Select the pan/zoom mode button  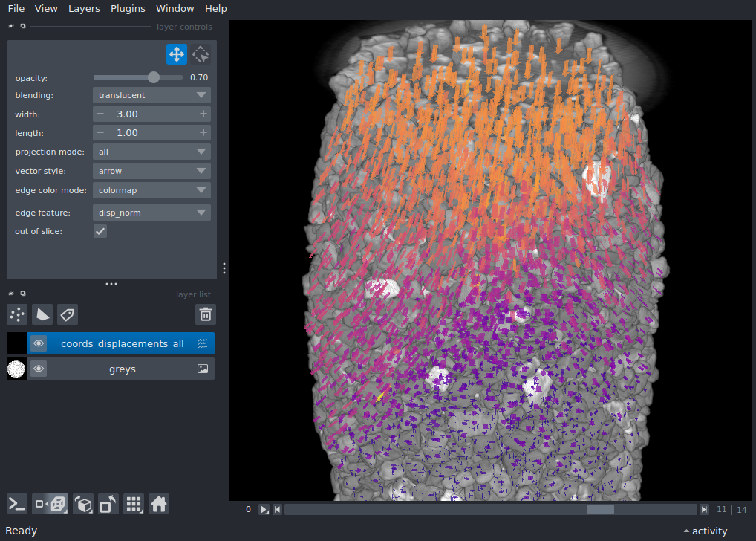click(x=176, y=54)
